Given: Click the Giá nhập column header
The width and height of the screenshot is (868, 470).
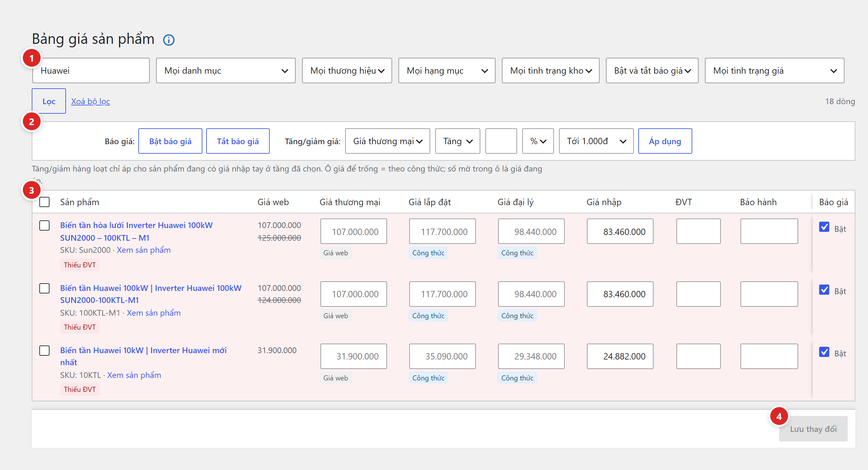Looking at the screenshot, I should pyautogui.click(x=603, y=202).
